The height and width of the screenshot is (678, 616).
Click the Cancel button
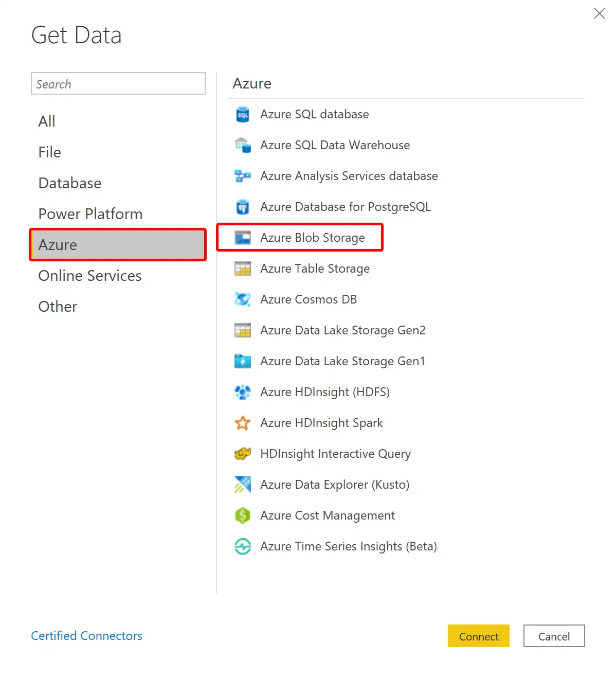(554, 636)
